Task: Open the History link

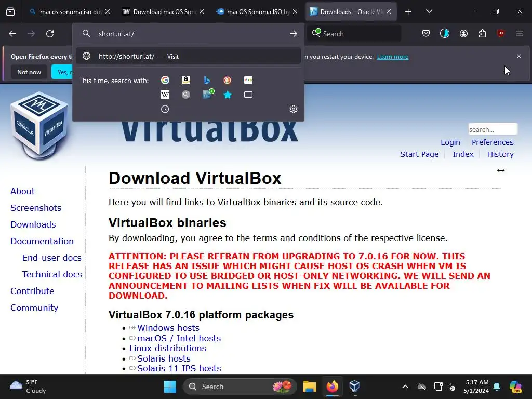Action: pos(500,154)
